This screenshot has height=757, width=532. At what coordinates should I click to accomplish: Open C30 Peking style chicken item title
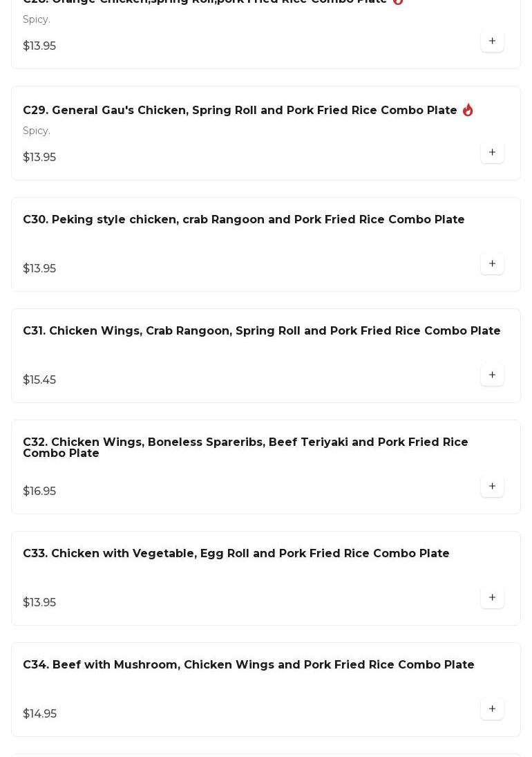(244, 219)
